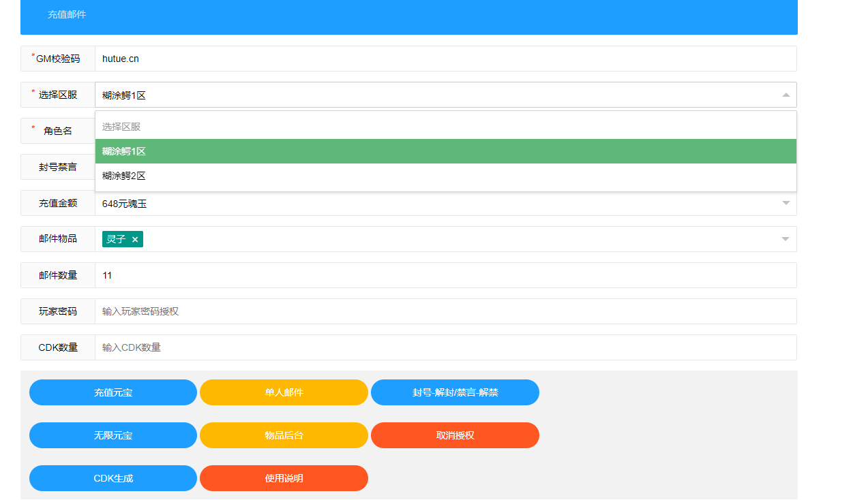Screen dimensions: 868x500
Task: Click the 充值金额 field label
Action: 58,203
